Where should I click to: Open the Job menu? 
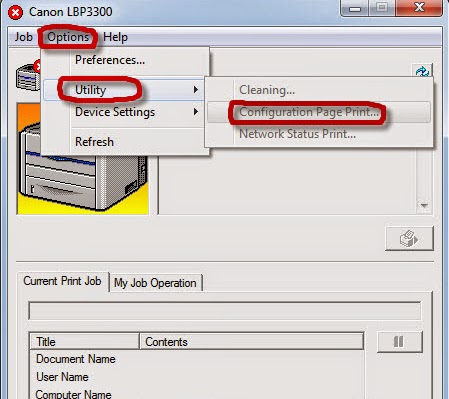coord(23,37)
